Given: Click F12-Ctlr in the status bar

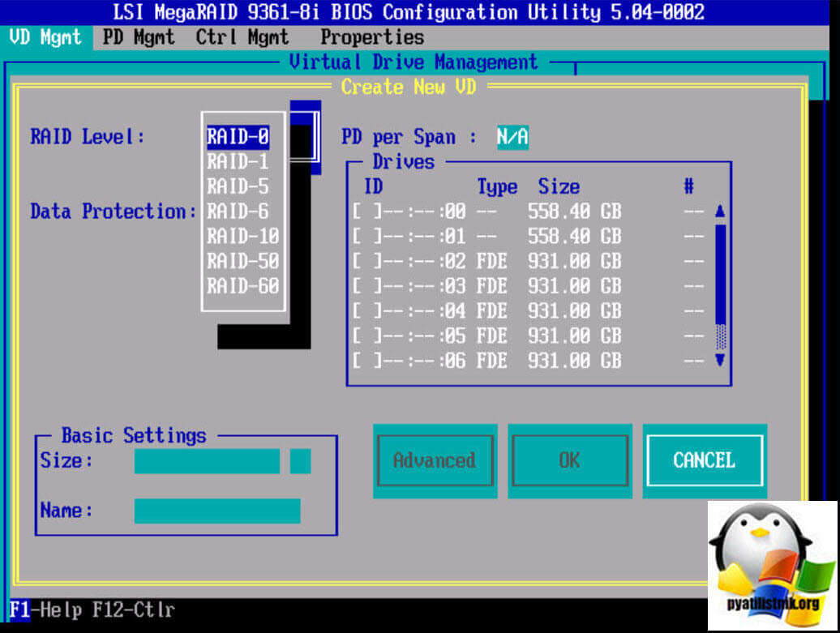Looking at the screenshot, I should point(134,610).
